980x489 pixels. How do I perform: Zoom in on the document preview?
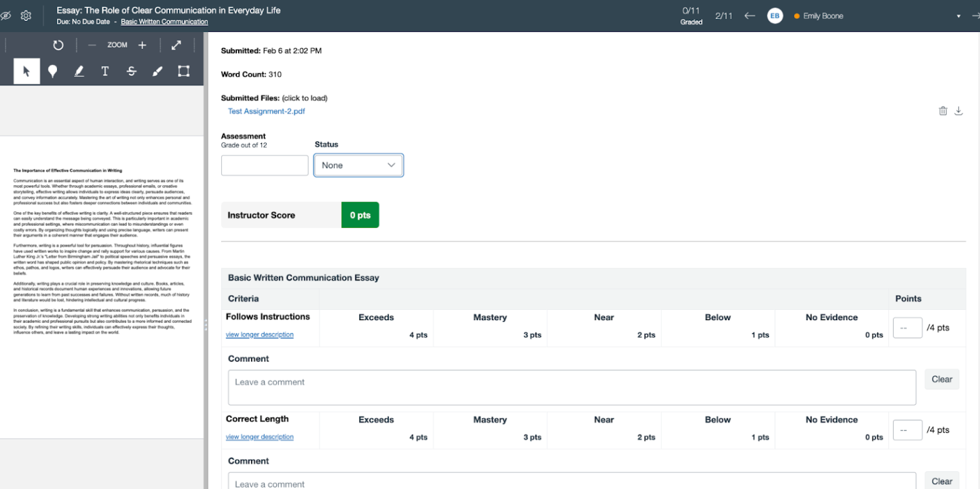click(x=143, y=45)
